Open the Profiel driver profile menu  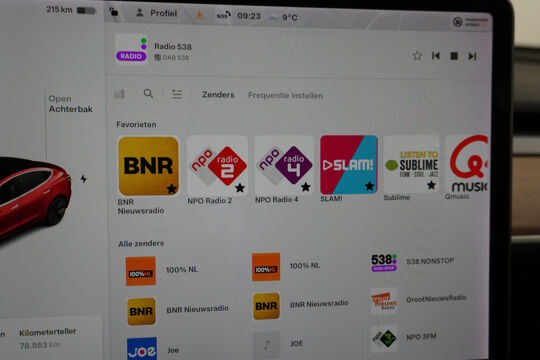point(157,13)
